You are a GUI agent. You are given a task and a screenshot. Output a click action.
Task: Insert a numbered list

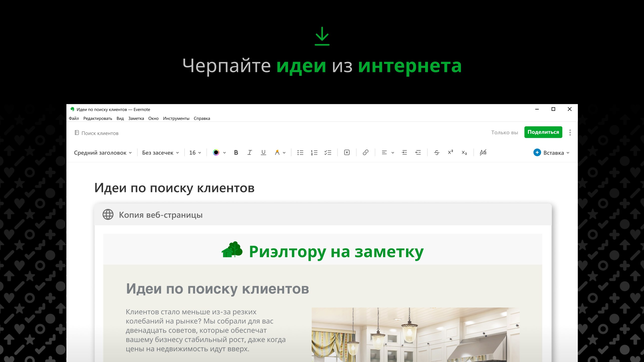pyautogui.click(x=314, y=153)
